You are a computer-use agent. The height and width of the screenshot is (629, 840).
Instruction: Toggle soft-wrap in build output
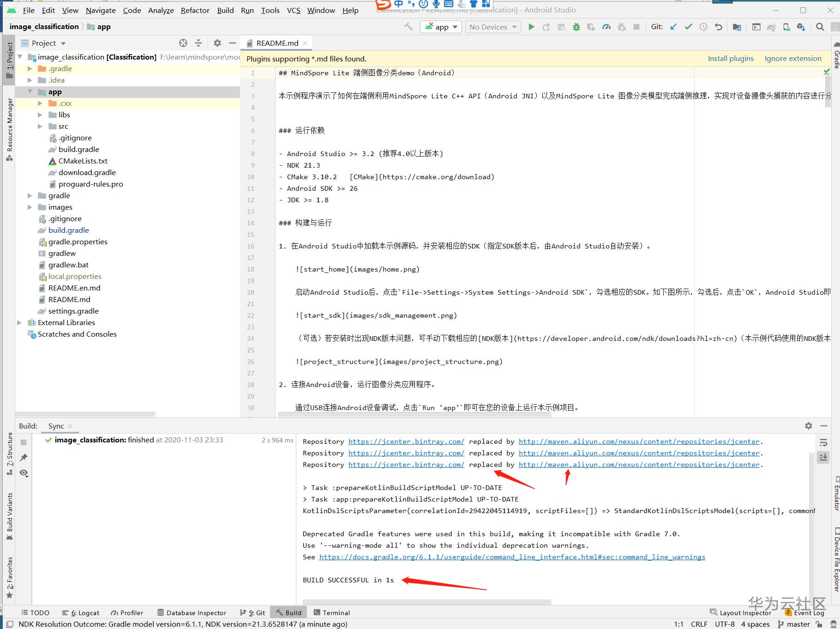point(823,442)
